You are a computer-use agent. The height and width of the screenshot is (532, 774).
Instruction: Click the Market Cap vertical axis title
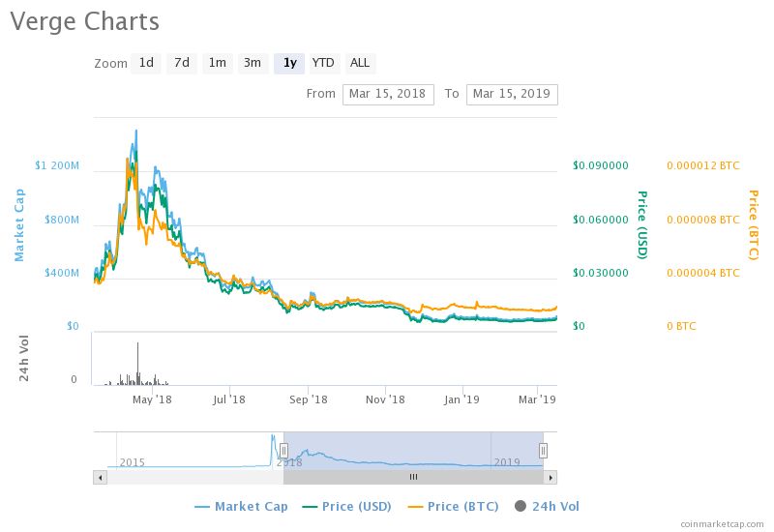[x=18, y=225]
